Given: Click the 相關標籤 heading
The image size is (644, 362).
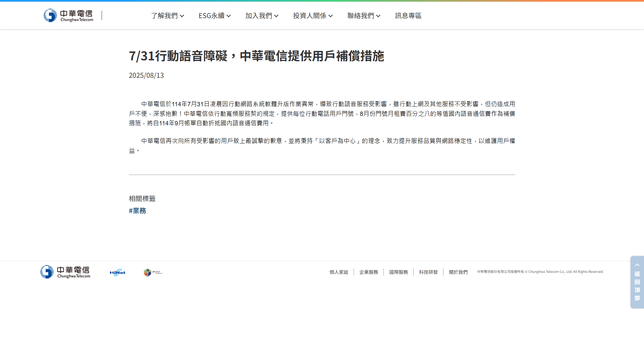Looking at the screenshot, I should tap(142, 199).
